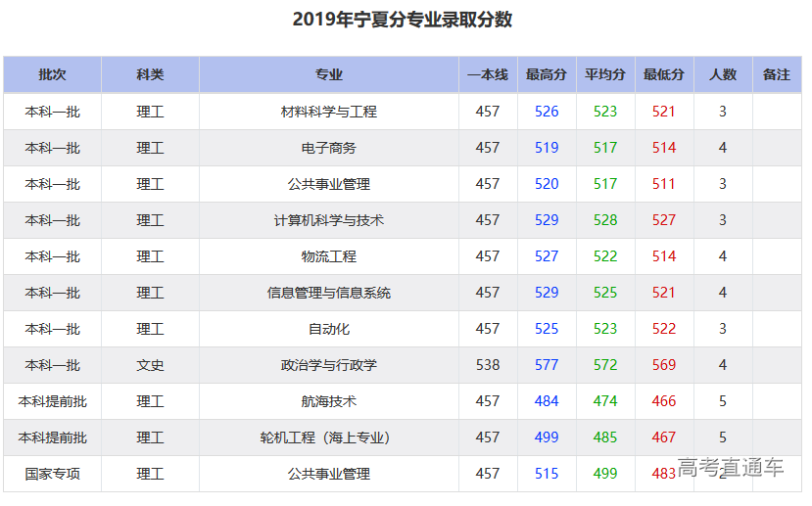Viewport: 812px width, 506px height.
Task: Click the 平均分 column header
Action: 605,74
